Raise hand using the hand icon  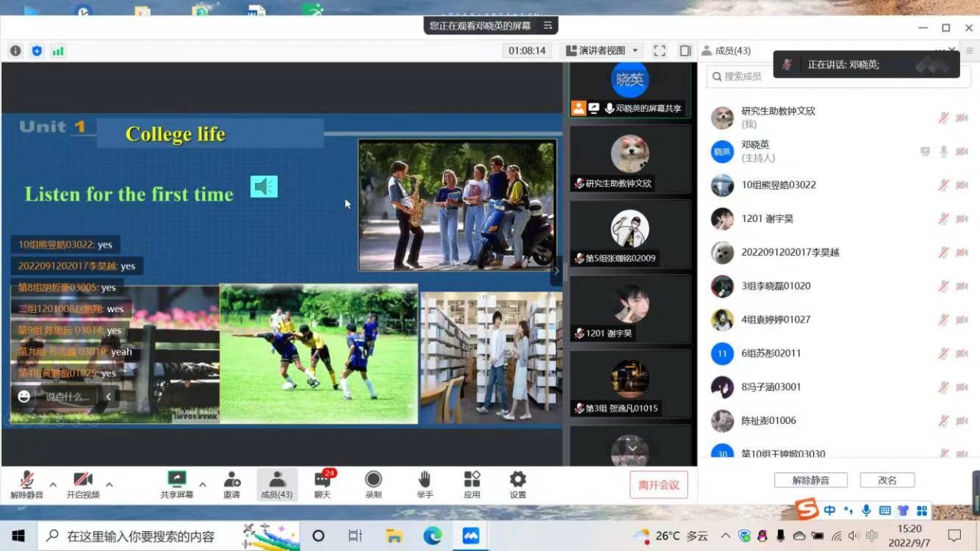tap(424, 481)
